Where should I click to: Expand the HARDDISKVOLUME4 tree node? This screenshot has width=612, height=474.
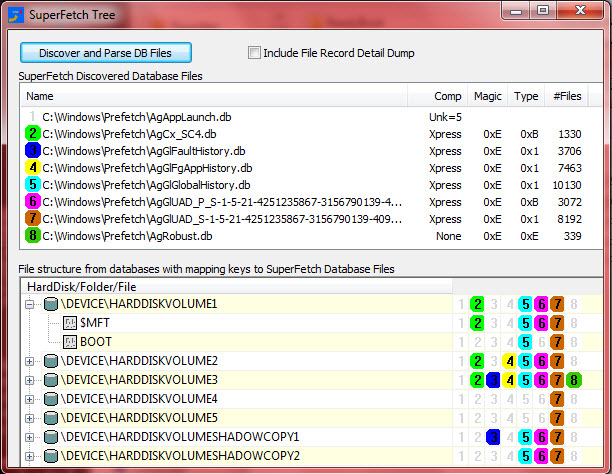click(x=29, y=399)
